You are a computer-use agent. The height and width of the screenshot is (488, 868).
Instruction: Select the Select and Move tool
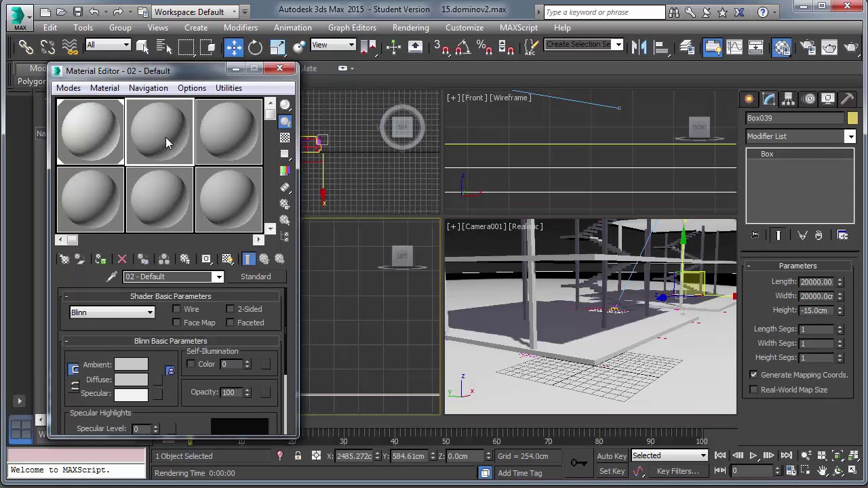[233, 47]
